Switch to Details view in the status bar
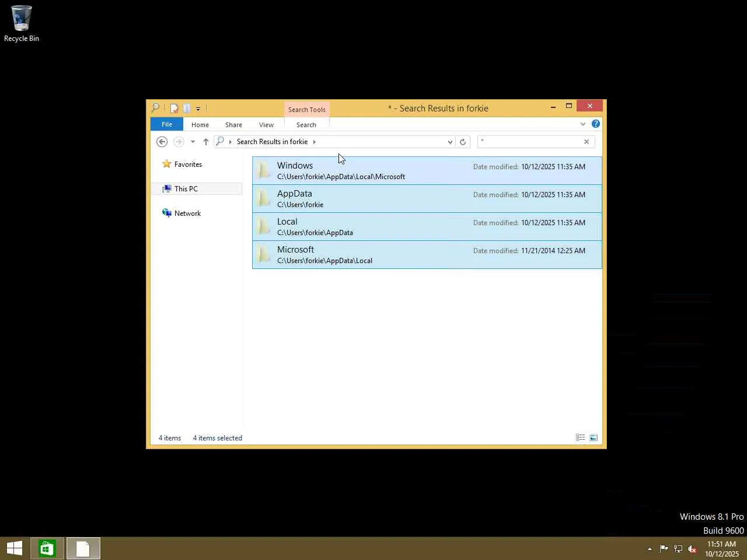Image resolution: width=747 pixels, height=560 pixels. click(x=580, y=437)
